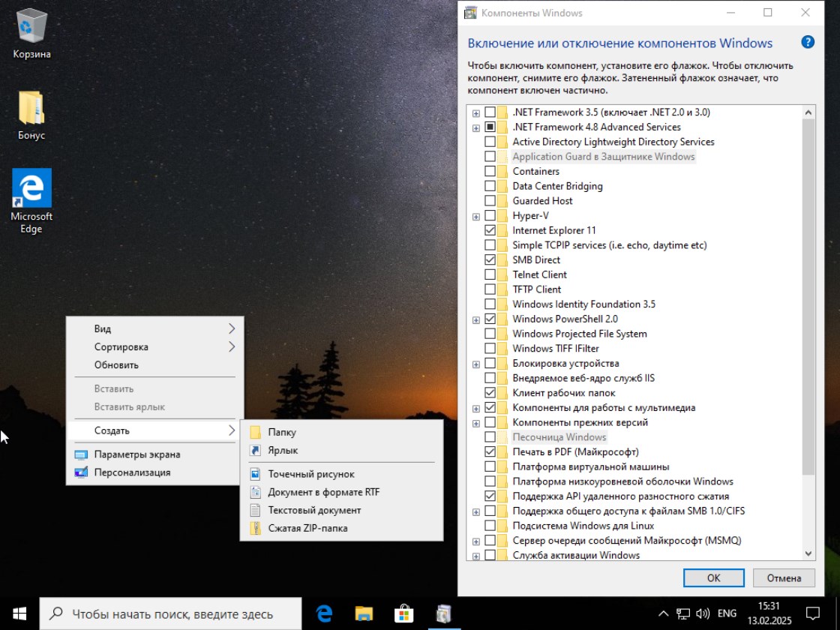
Task: Click the taskbar search input field
Action: [171, 613]
